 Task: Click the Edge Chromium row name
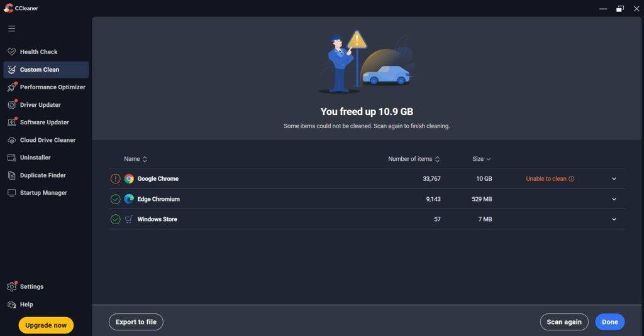[158, 199]
